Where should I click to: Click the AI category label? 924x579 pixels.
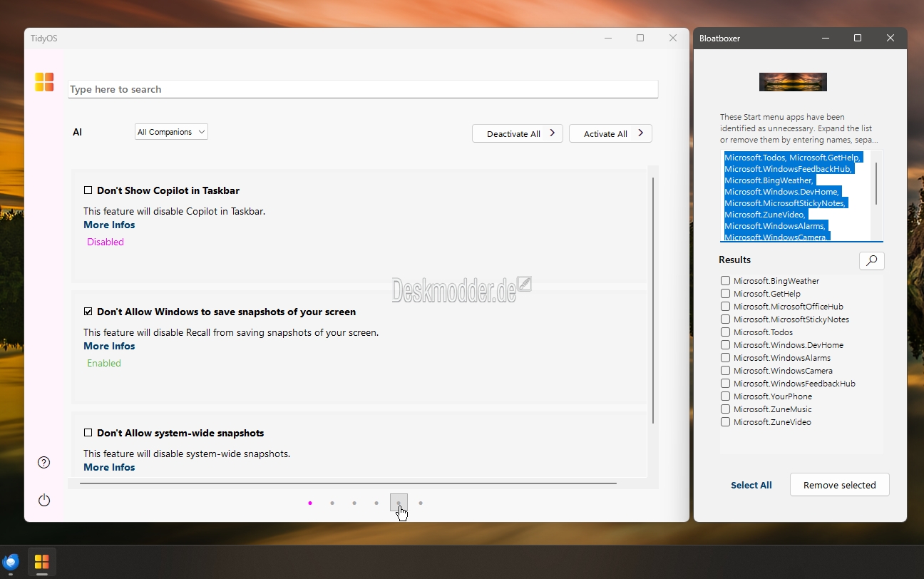(x=77, y=132)
